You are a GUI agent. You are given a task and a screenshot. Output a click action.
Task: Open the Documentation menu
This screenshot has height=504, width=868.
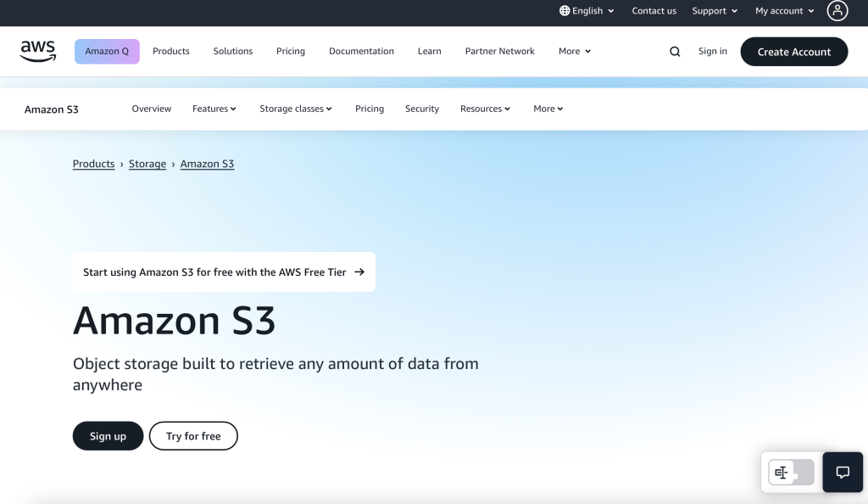[x=361, y=51]
